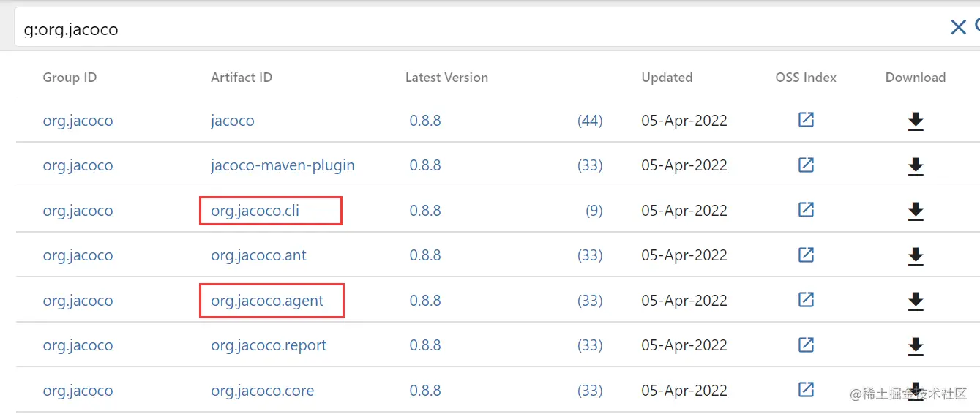Screen dimensions: 980x414
Task: Clear the search box with X
Action: click(958, 28)
